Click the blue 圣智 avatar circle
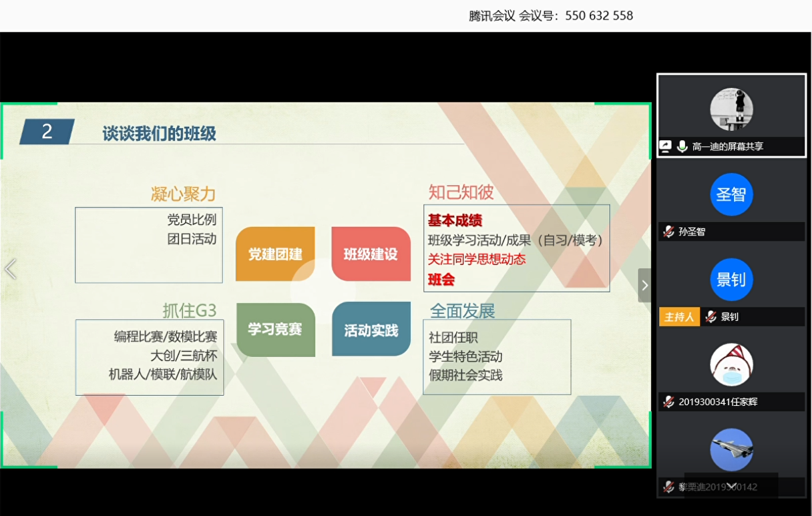 (731, 194)
